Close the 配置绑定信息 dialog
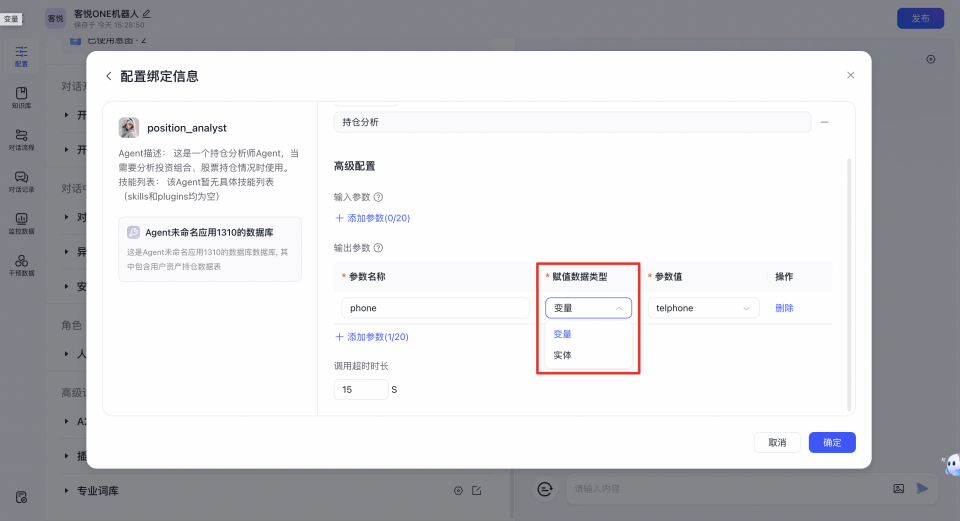Viewport: 960px width, 521px height. (x=850, y=75)
